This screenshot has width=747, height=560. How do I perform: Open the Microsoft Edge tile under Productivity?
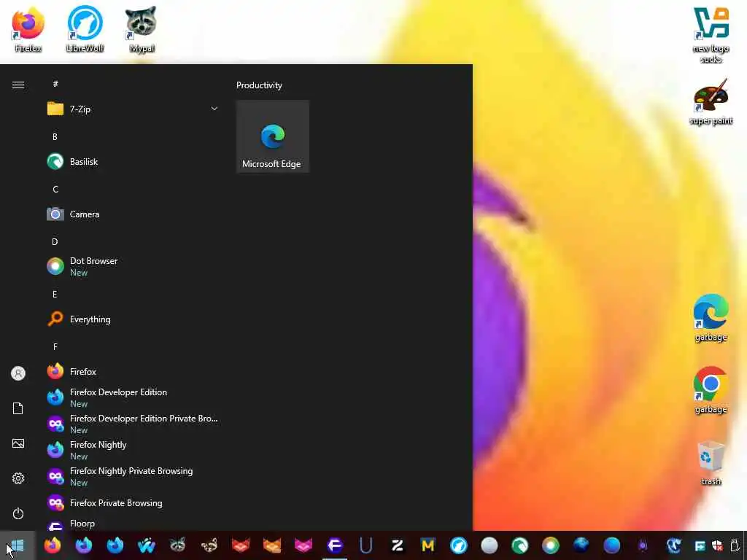[x=273, y=136]
